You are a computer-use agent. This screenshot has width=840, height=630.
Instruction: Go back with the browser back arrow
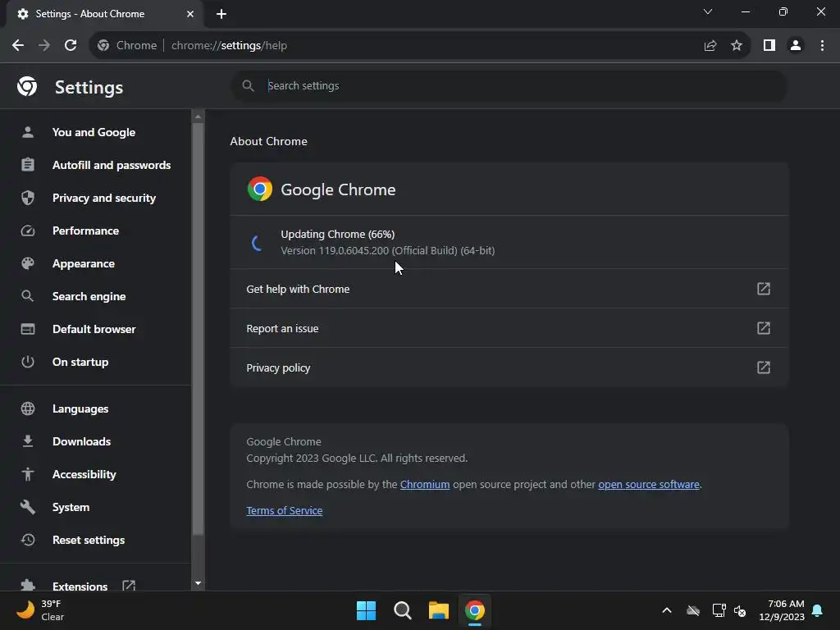18,46
